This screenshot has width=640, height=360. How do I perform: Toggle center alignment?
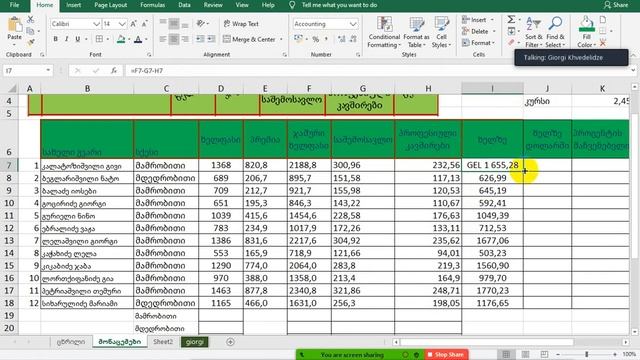tap(174, 39)
